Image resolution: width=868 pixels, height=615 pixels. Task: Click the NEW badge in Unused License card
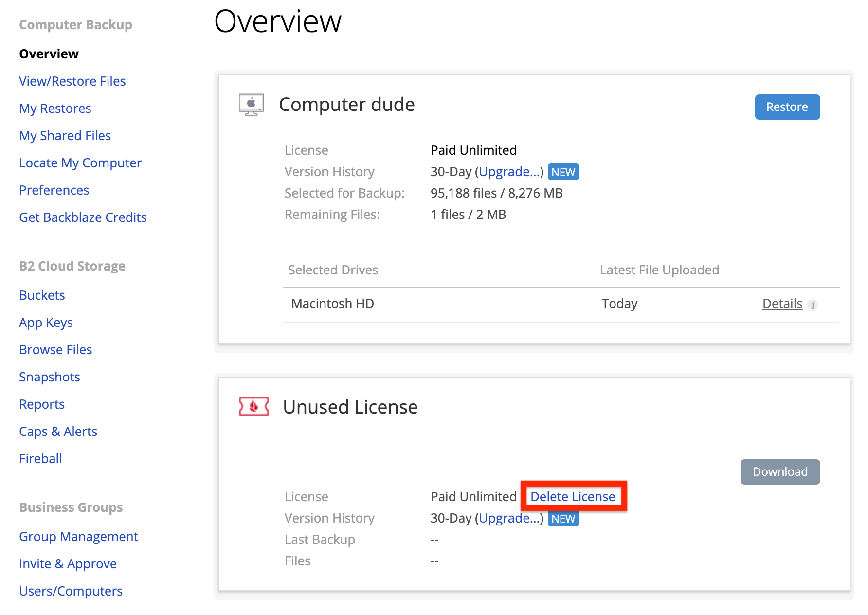point(563,519)
